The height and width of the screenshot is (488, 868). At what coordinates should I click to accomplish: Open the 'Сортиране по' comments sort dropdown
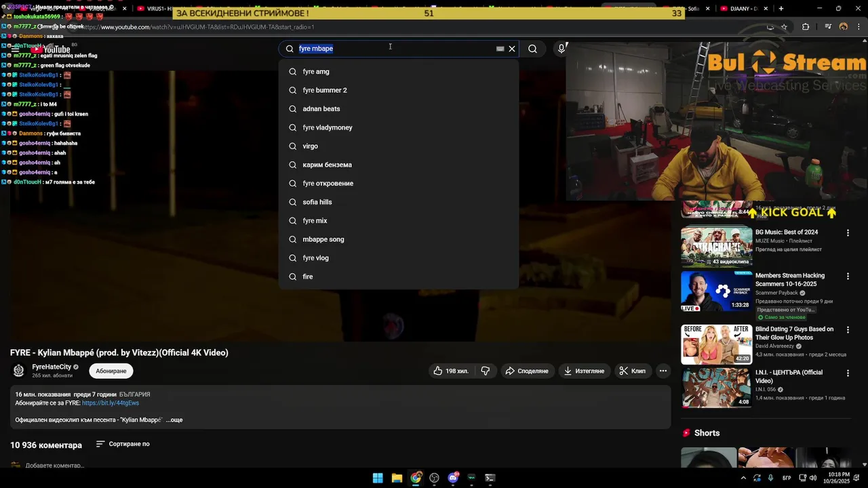coord(123,444)
